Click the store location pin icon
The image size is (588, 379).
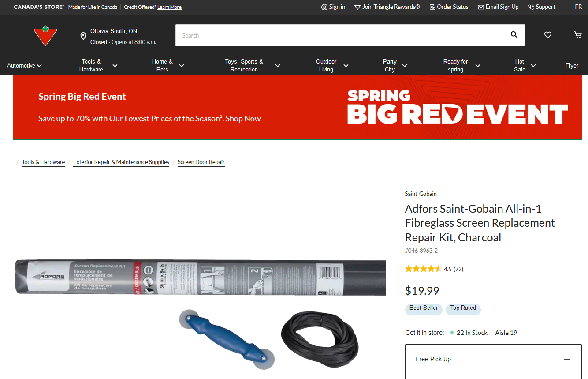83,36
